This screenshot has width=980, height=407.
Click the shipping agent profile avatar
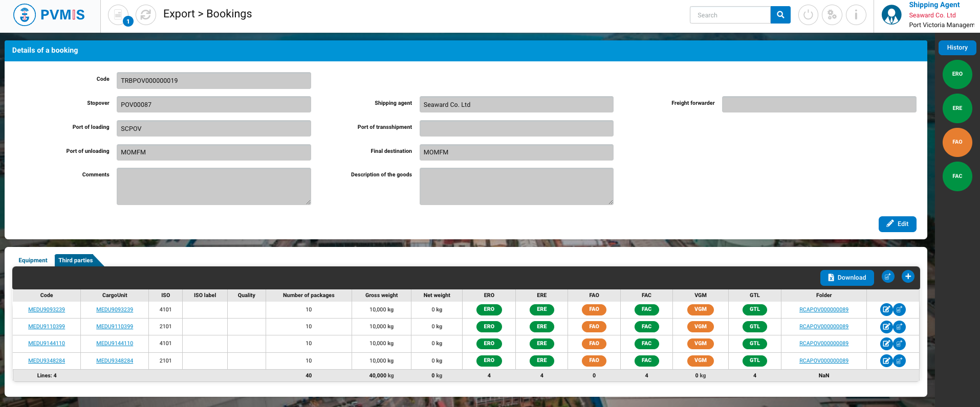click(x=891, y=15)
